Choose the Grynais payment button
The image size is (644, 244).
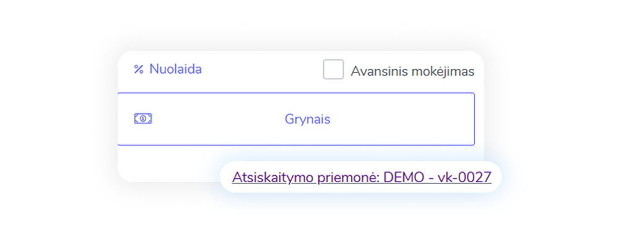point(296,119)
